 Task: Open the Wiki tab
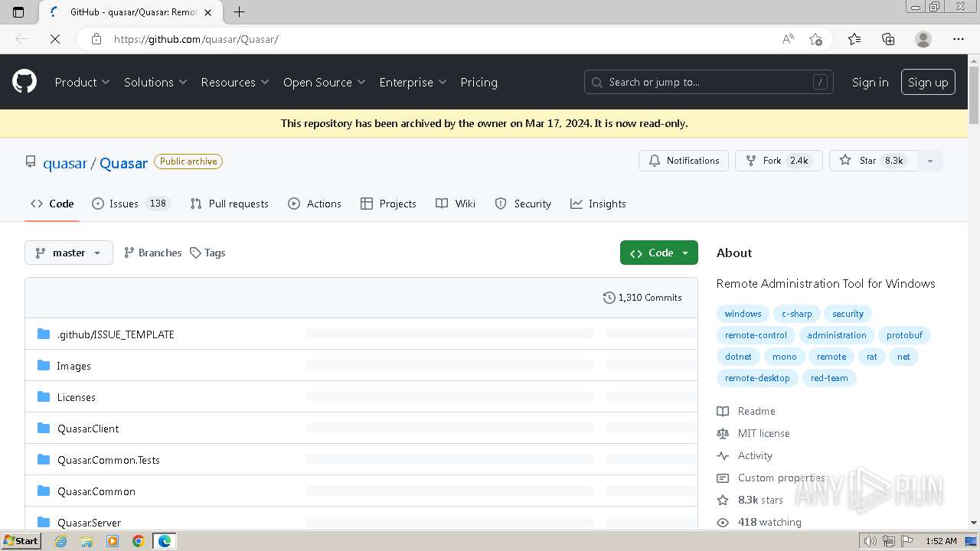[x=456, y=204]
